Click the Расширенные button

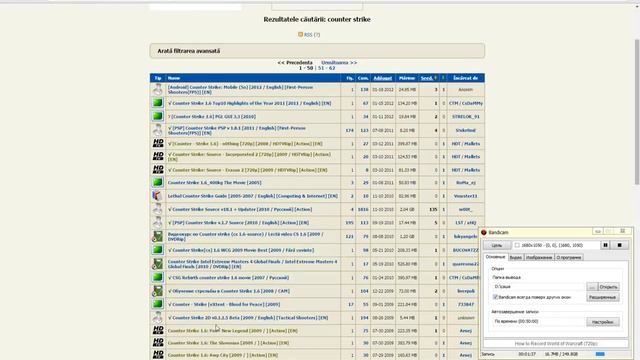[x=603, y=297]
